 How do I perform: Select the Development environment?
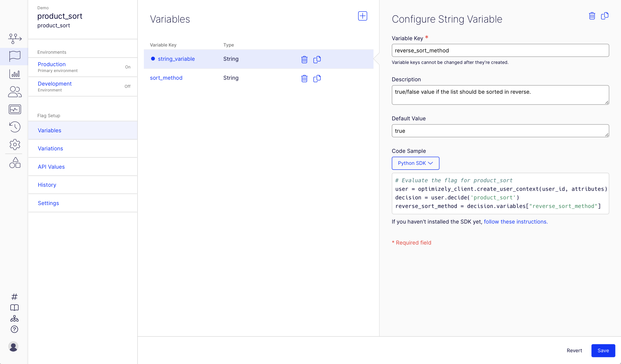point(54,84)
